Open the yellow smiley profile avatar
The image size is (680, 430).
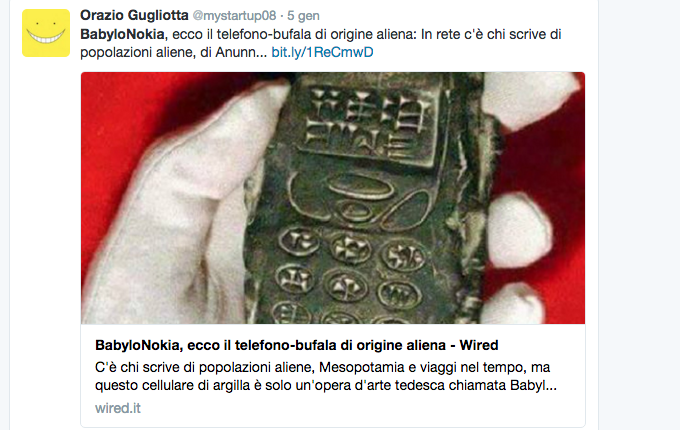click(x=46, y=33)
